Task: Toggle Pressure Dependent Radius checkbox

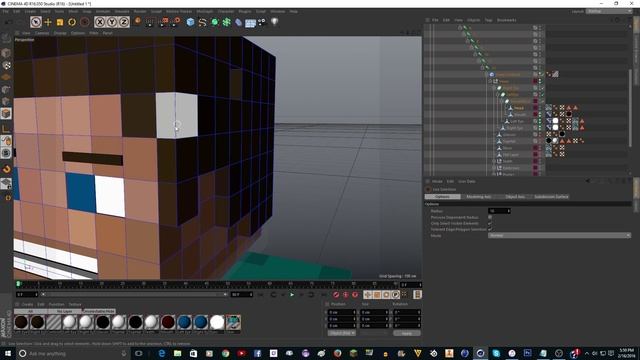Action: click(x=490, y=217)
